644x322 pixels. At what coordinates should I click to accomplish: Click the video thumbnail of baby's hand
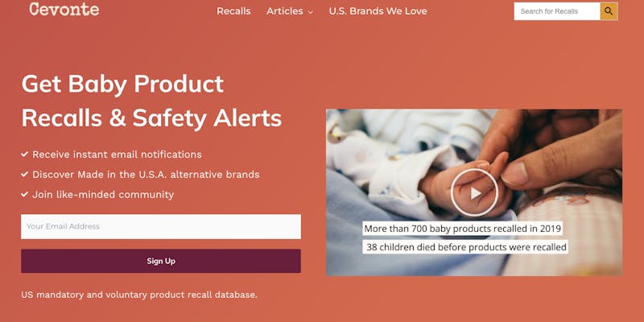pos(474,192)
